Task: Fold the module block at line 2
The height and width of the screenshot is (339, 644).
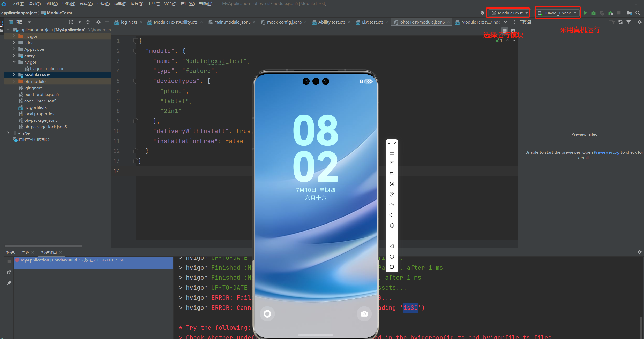Action: point(136,51)
